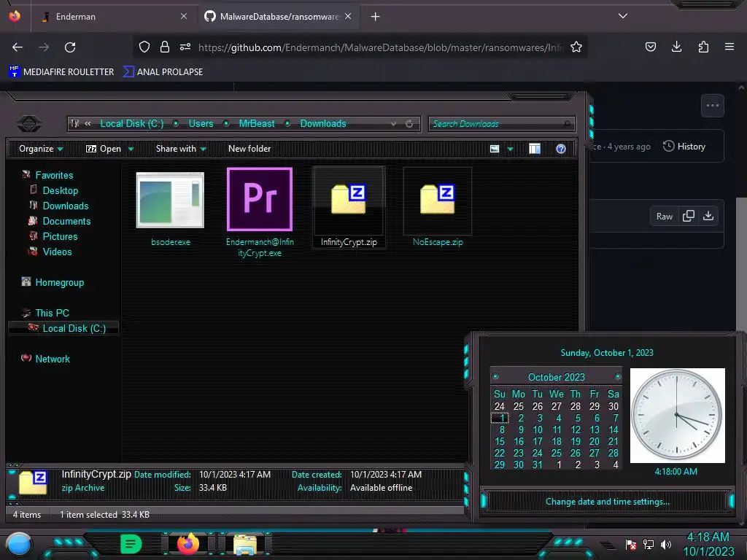Image resolution: width=747 pixels, height=560 pixels.
Task: Open Explorer help icon
Action: coord(561,149)
